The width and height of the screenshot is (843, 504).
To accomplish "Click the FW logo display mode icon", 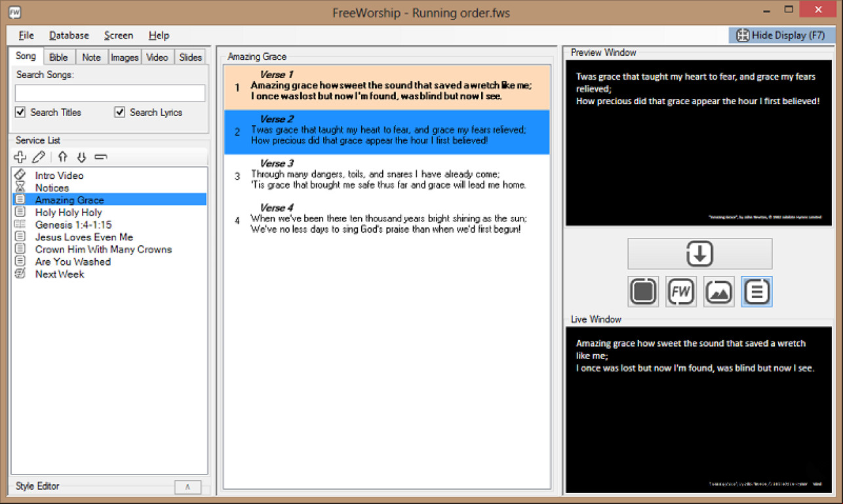I will pyautogui.click(x=681, y=292).
